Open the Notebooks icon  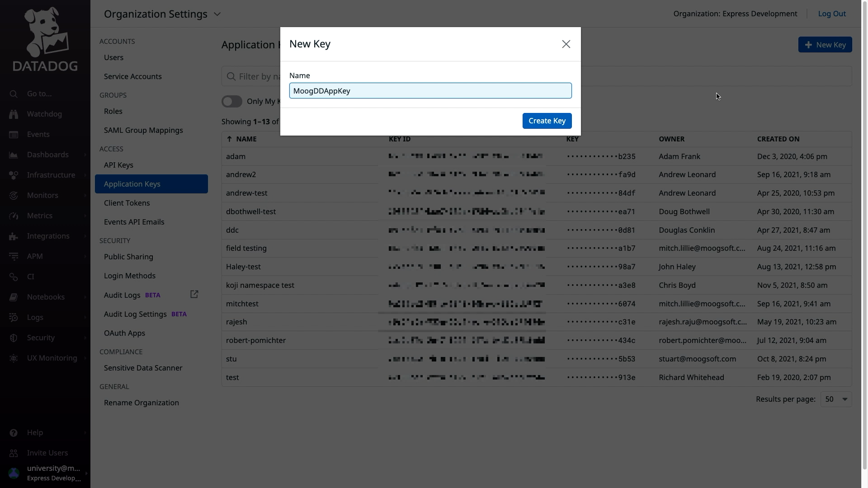pyautogui.click(x=14, y=297)
